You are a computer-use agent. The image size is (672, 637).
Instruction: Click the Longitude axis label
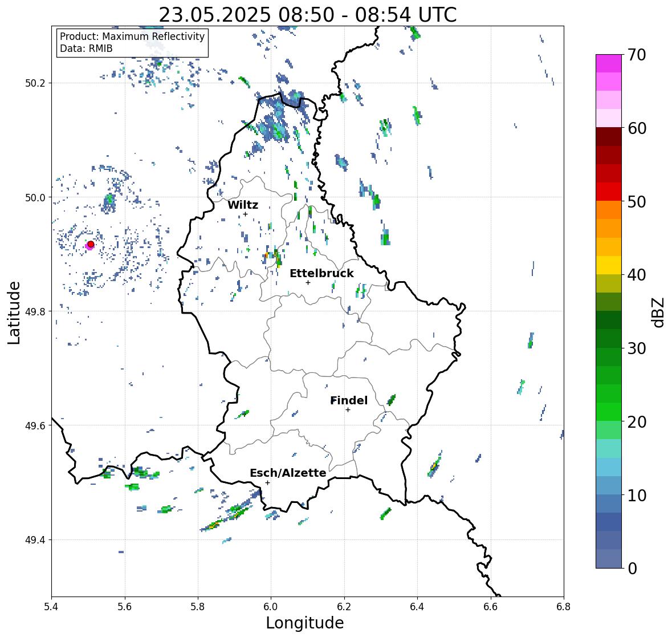tap(305, 623)
